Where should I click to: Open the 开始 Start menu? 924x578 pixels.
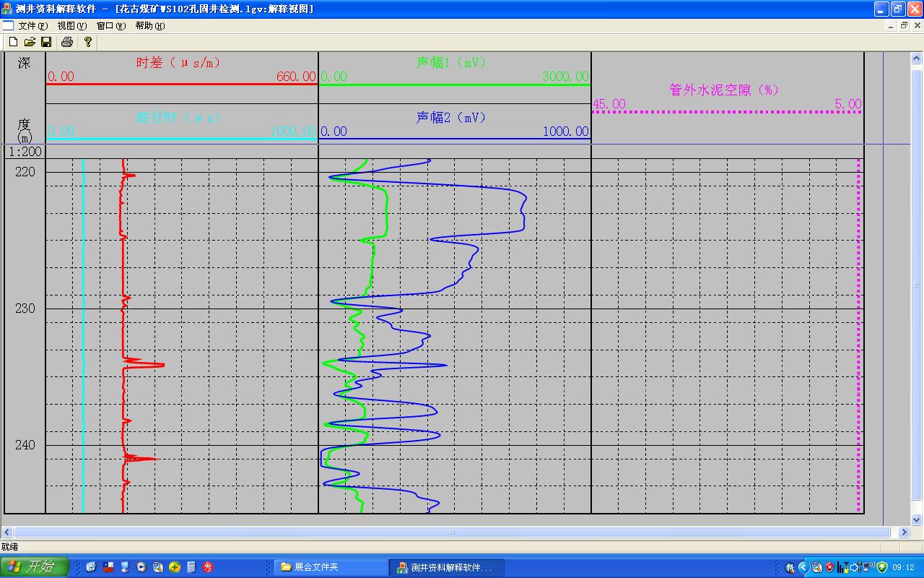35,567
